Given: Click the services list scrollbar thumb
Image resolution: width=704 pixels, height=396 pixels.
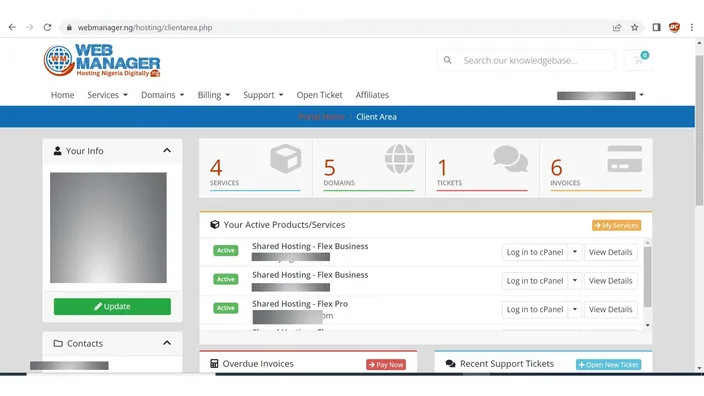Looking at the screenshot, I should (x=647, y=277).
